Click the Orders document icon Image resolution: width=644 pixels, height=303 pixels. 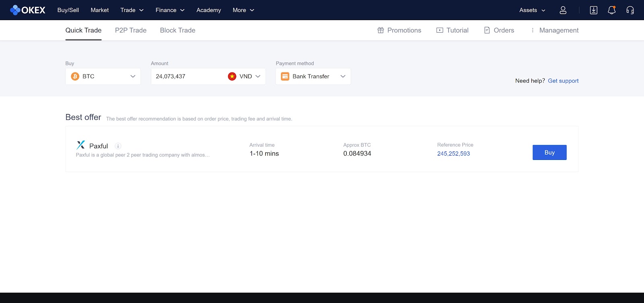487,30
